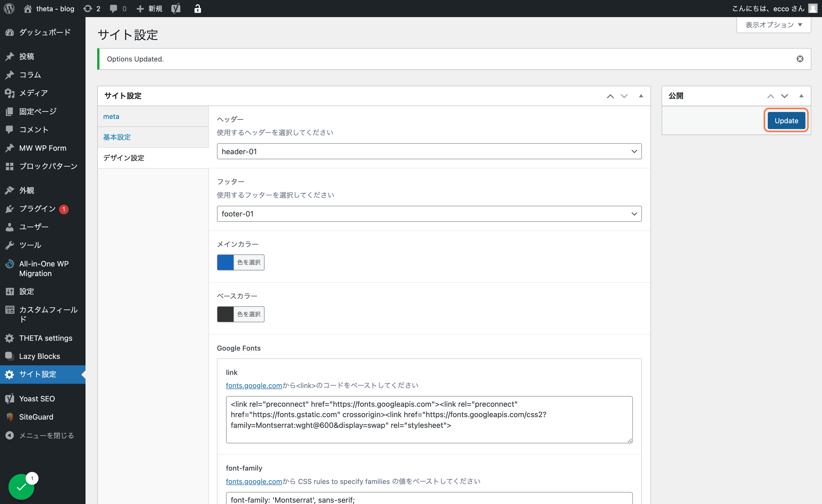Click the Lazy Blocks icon
This screenshot has width=822, height=504.
[9, 356]
